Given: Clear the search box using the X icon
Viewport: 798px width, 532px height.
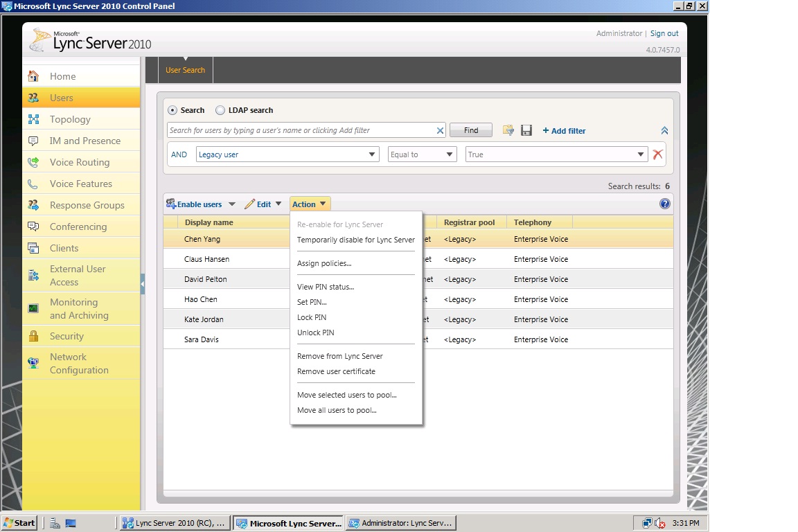Looking at the screenshot, I should tap(440, 130).
